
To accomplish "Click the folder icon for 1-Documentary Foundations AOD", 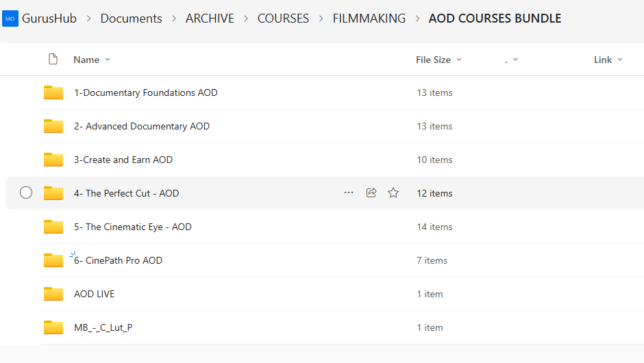I will pyautogui.click(x=53, y=92).
